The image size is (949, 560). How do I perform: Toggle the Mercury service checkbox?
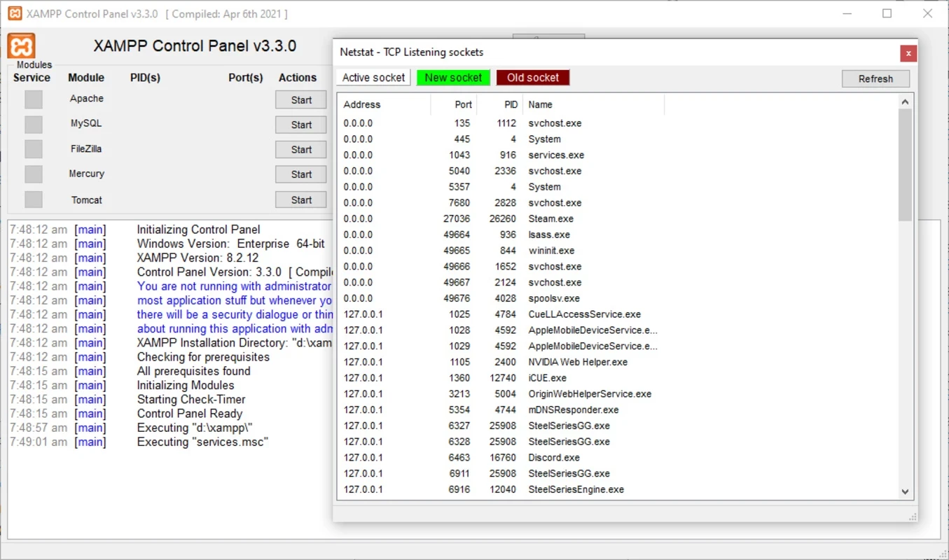click(x=34, y=174)
